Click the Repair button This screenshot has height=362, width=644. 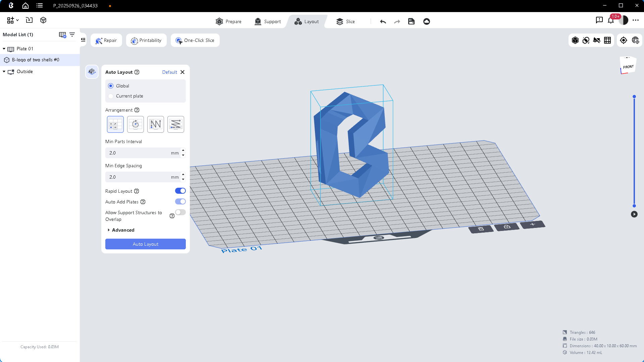(x=106, y=40)
